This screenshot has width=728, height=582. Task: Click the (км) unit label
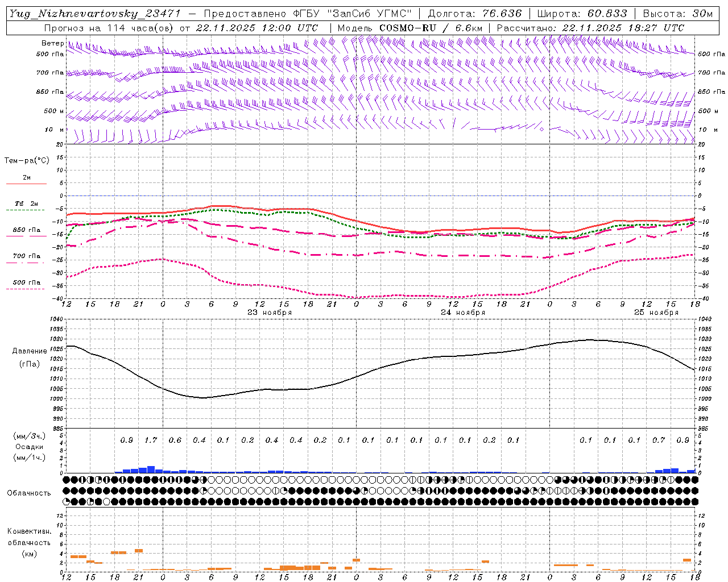coord(29,554)
